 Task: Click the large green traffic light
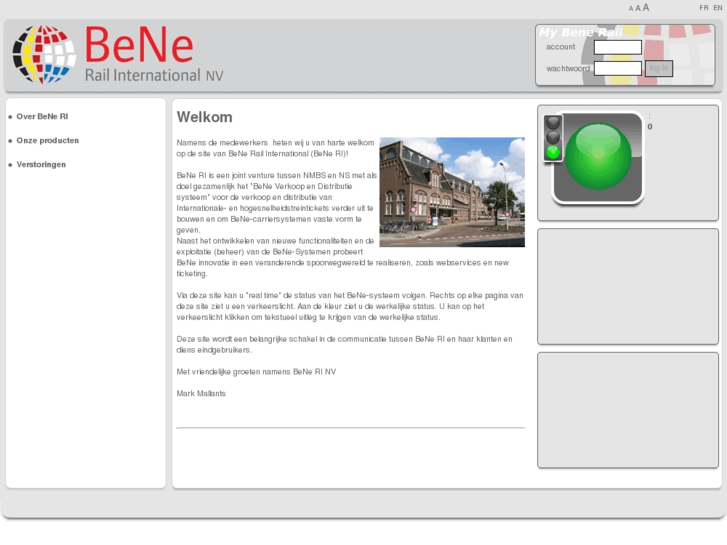point(598,157)
